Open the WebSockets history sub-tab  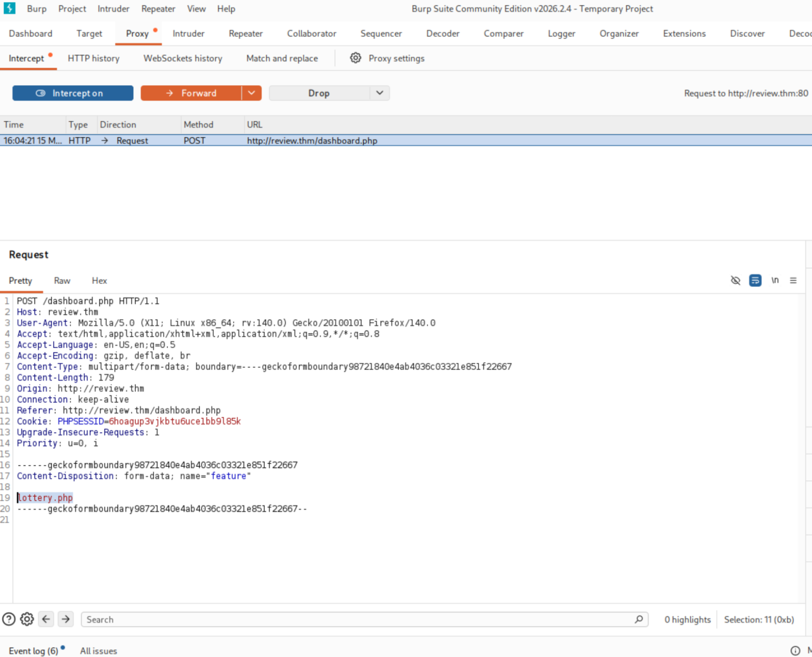point(183,59)
